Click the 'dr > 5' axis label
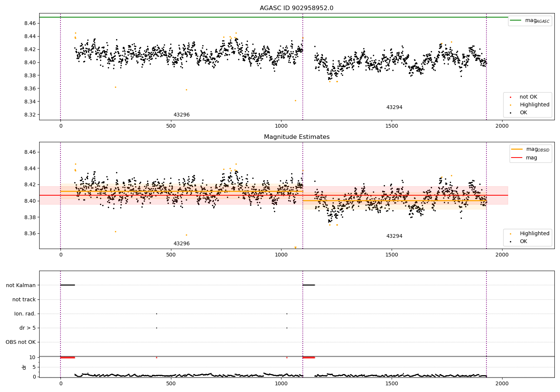Image resolution: width=560 pixels, height=392 pixels. click(x=28, y=328)
